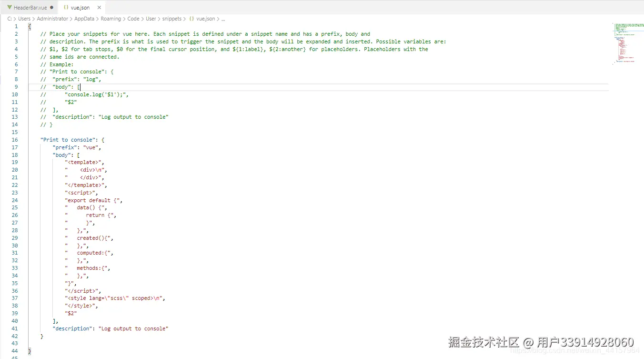Click the "data() {" string
The width and height of the screenshot is (644, 359).
pos(84,207)
